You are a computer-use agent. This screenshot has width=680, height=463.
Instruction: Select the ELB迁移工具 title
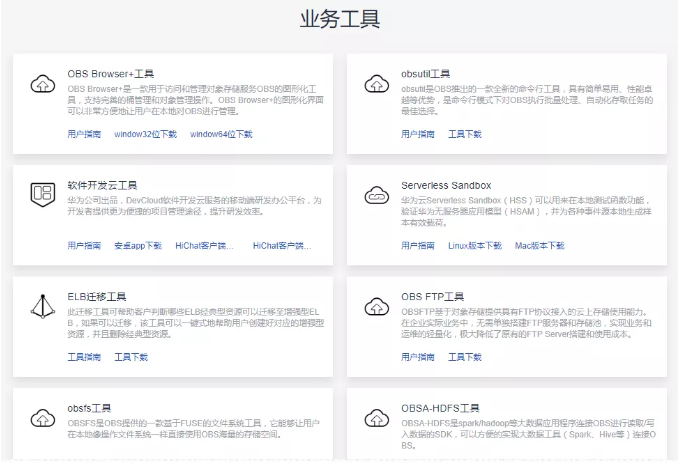97,297
